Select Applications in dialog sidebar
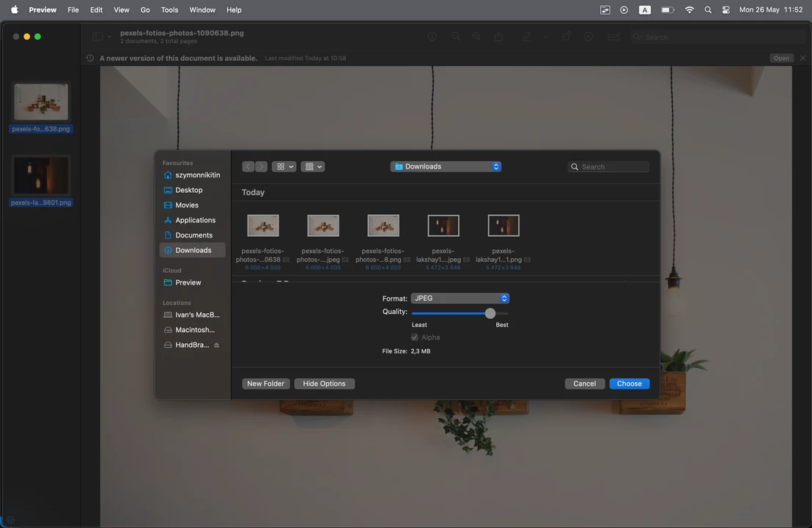812x528 pixels. [192, 220]
